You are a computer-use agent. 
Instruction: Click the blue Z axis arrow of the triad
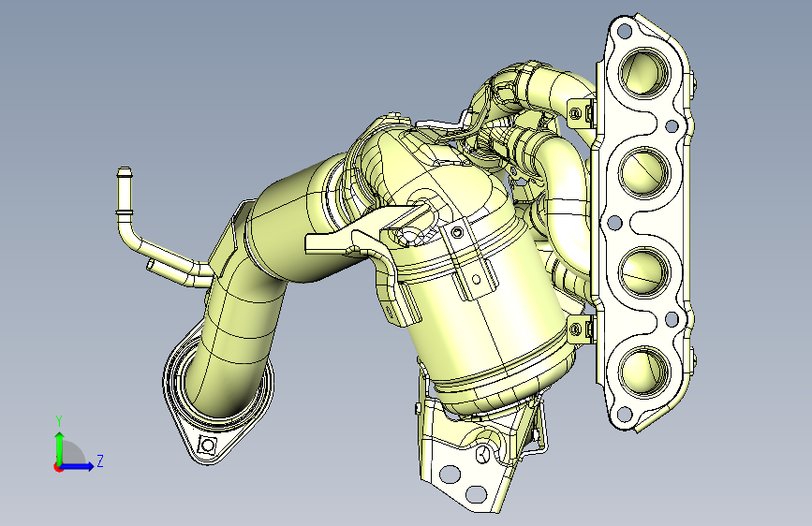click(78, 466)
